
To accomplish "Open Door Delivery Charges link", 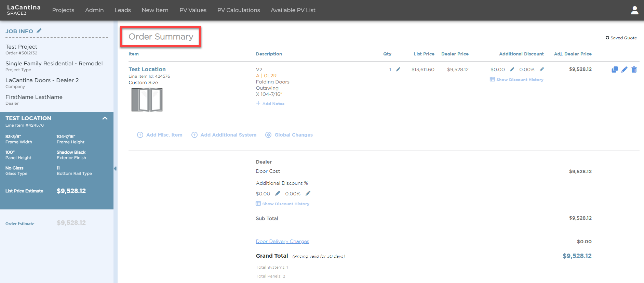I will coord(282,241).
